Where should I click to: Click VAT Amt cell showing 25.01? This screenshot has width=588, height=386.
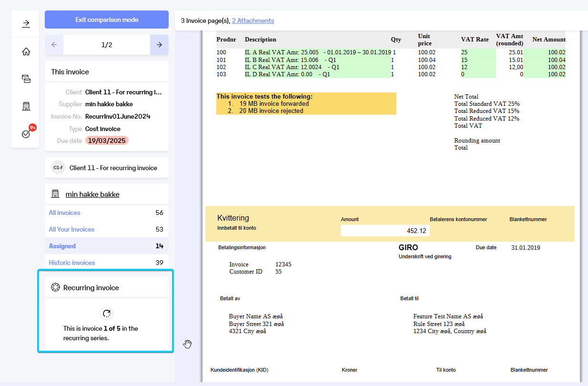[x=516, y=52]
